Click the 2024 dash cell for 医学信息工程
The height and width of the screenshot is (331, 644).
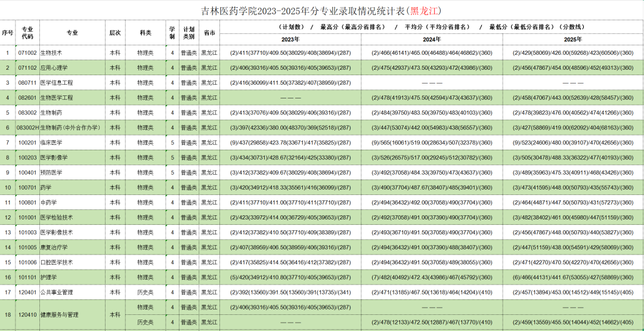(432, 82)
